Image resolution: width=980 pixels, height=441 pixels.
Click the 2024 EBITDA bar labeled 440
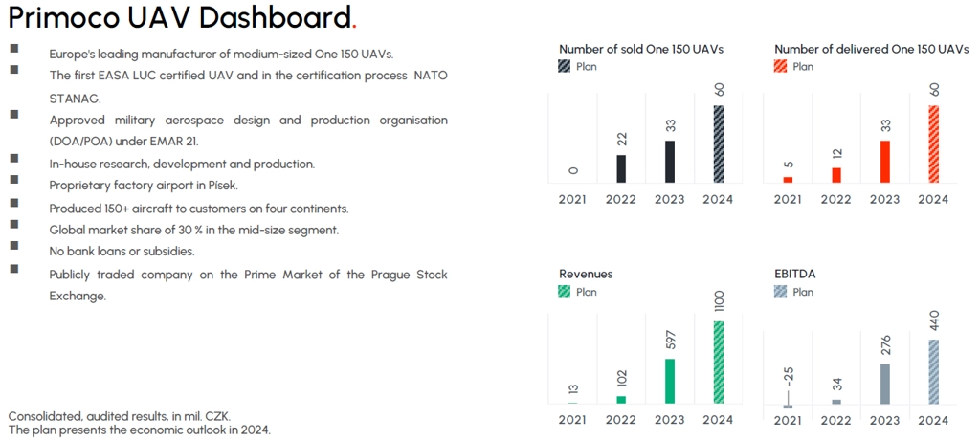934,372
